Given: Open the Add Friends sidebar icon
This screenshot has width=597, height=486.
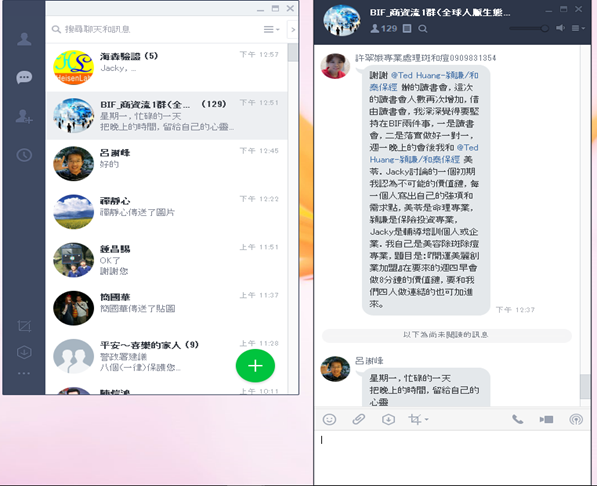Looking at the screenshot, I should point(24,116).
